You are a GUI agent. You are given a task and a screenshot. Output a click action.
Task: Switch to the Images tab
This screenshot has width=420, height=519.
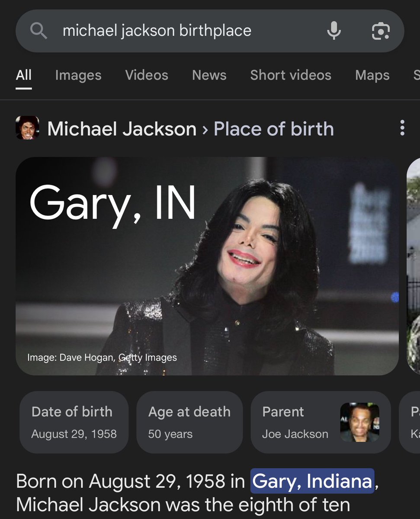(78, 75)
